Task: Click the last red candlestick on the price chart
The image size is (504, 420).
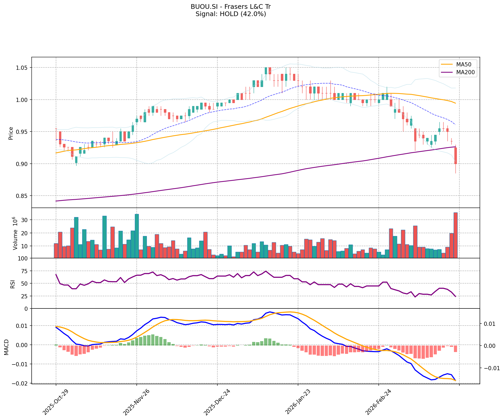Action: [455, 156]
